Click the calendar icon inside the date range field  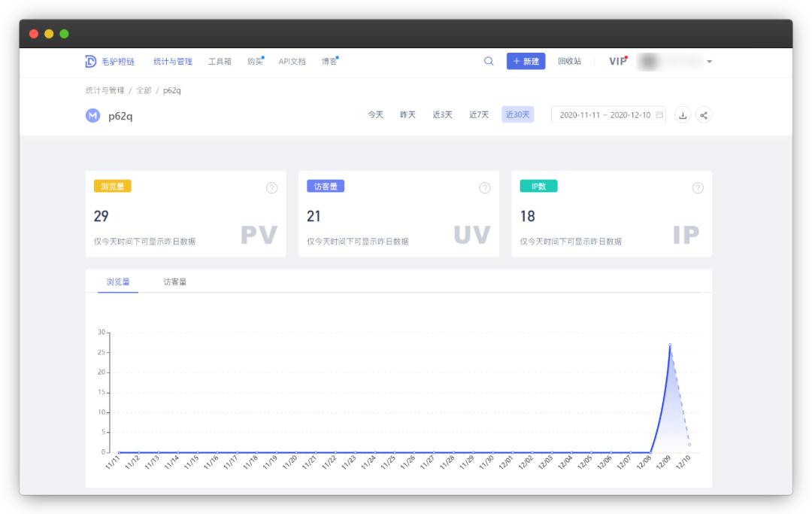(x=658, y=114)
